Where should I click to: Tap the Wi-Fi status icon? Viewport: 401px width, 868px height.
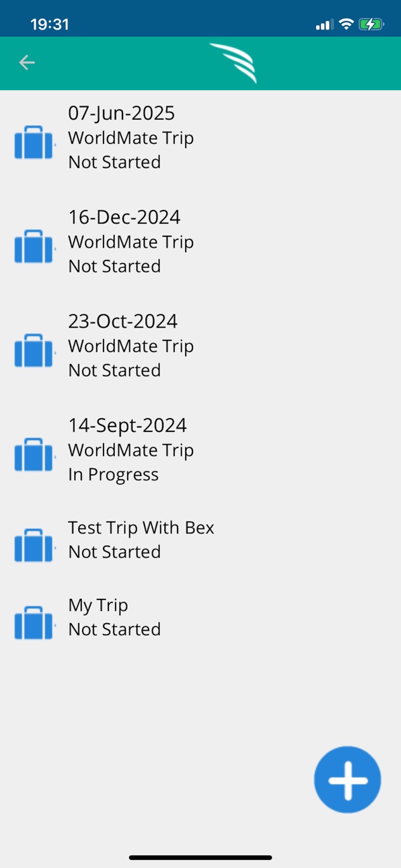(x=347, y=24)
